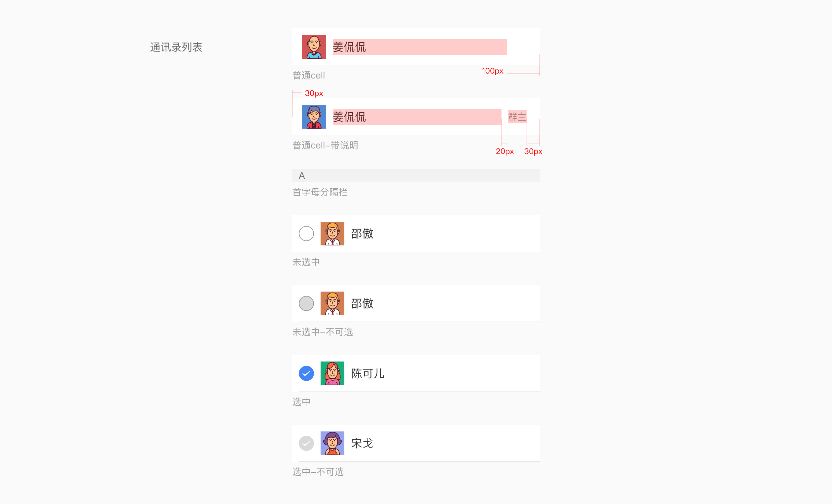Uncheck the blue checkmark next to 陈可儿
The width and height of the screenshot is (832, 504).
point(306,373)
